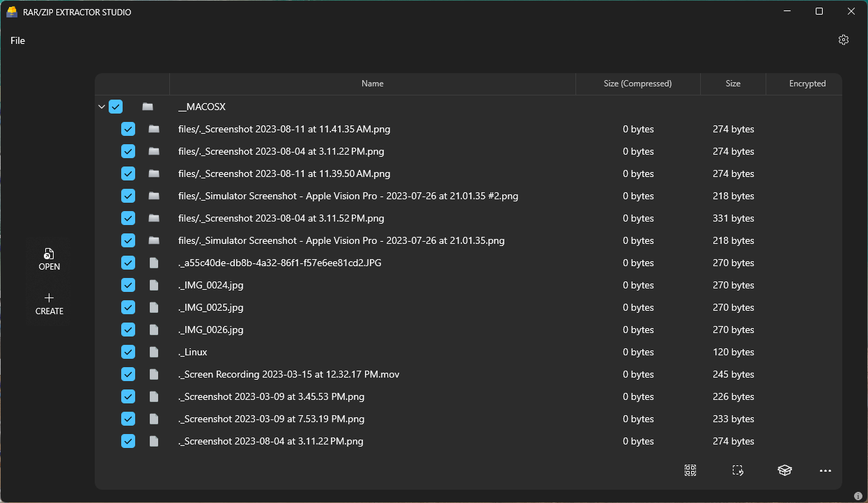Click the info icon in bottom corner
Image resolution: width=868 pixels, height=503 pixels.
coord(858,496)
